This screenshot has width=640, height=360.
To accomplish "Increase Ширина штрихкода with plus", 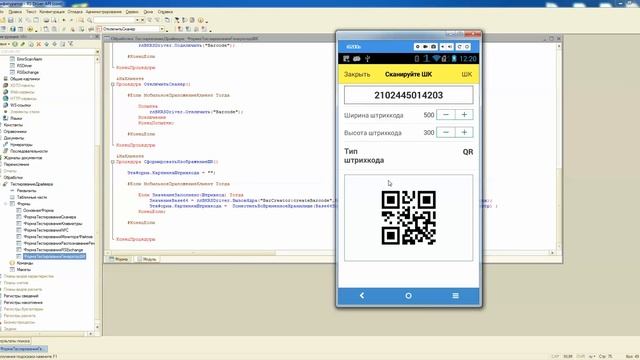I will pos(464,115).
